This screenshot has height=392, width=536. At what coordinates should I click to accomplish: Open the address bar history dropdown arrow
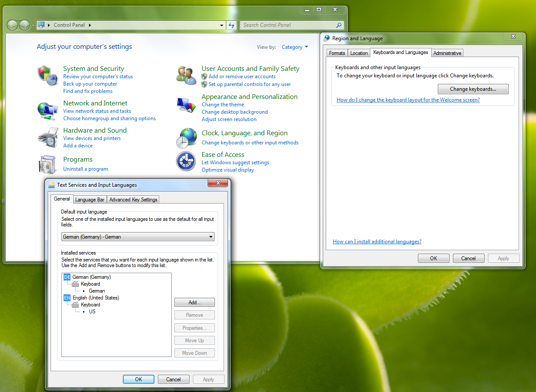(x=222, y=25)
